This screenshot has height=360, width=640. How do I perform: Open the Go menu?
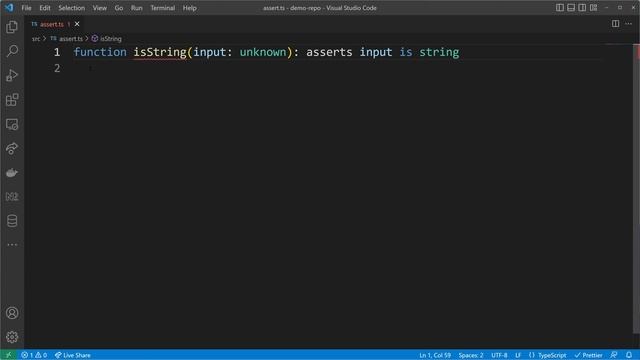point(119,8)
